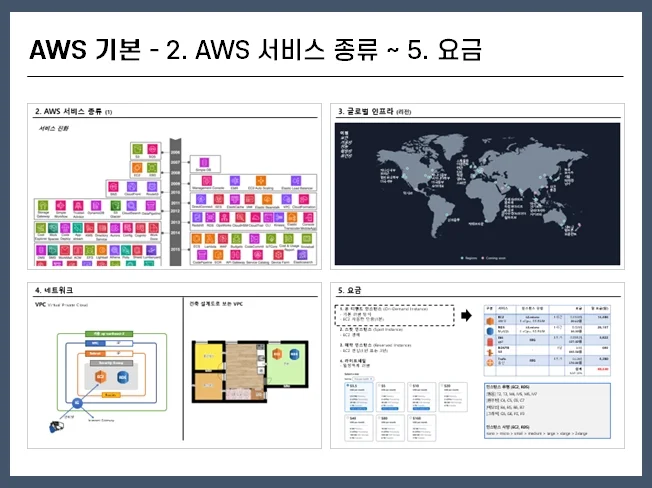
Task: Click the 'VPC Virtual Private Cloud' caption
Action: [62, 305]
